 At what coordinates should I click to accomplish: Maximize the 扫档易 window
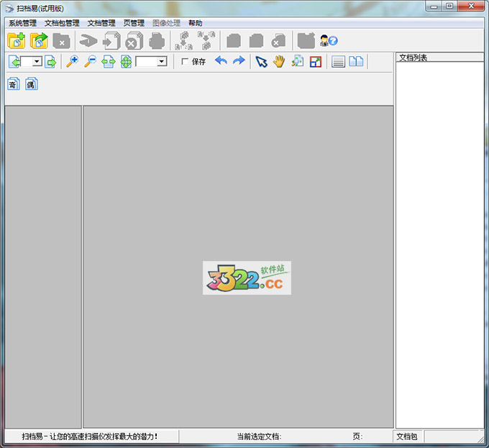click(x=449, y=6)
